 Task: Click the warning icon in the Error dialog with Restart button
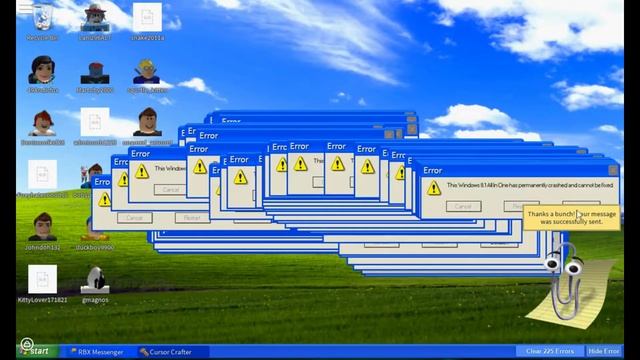pos(104,200)
